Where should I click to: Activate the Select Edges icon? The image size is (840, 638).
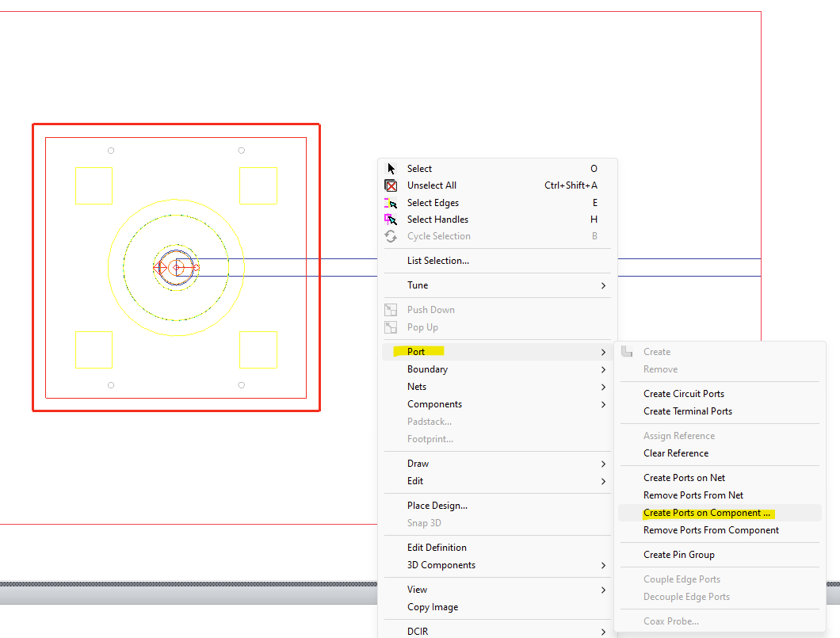coord(390,202)
